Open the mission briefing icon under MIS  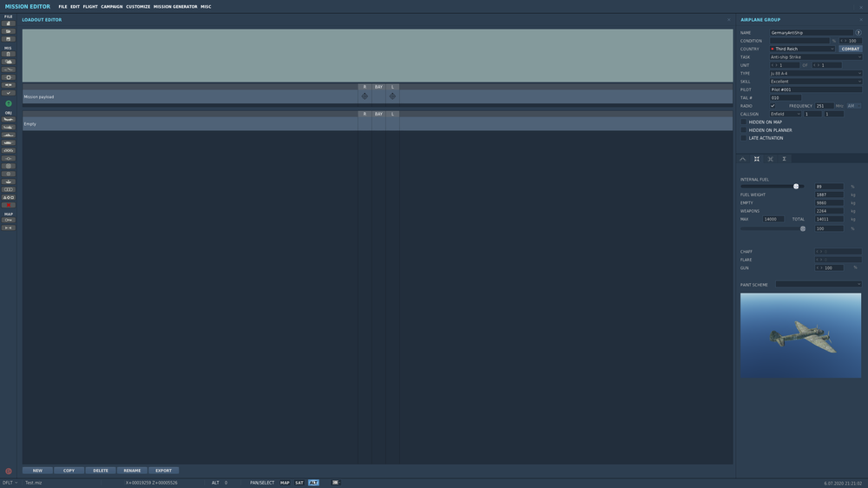pyautogui.click(x=9, y=55)
